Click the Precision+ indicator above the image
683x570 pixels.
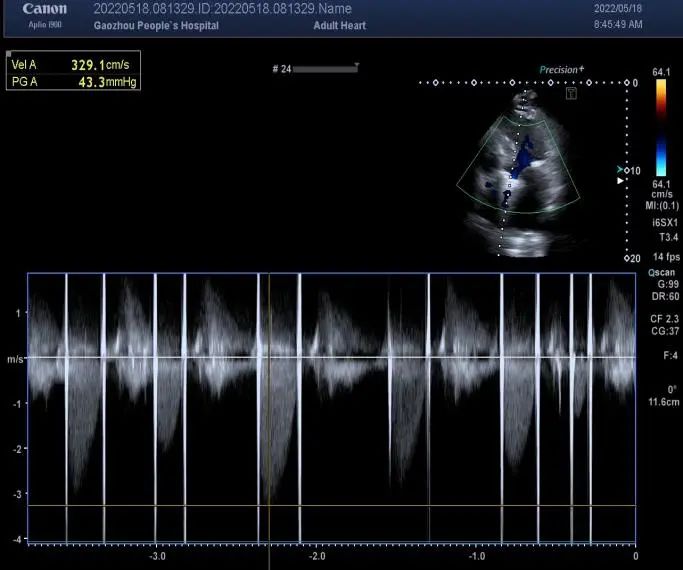pyautogui.click(x=562, y=70)
